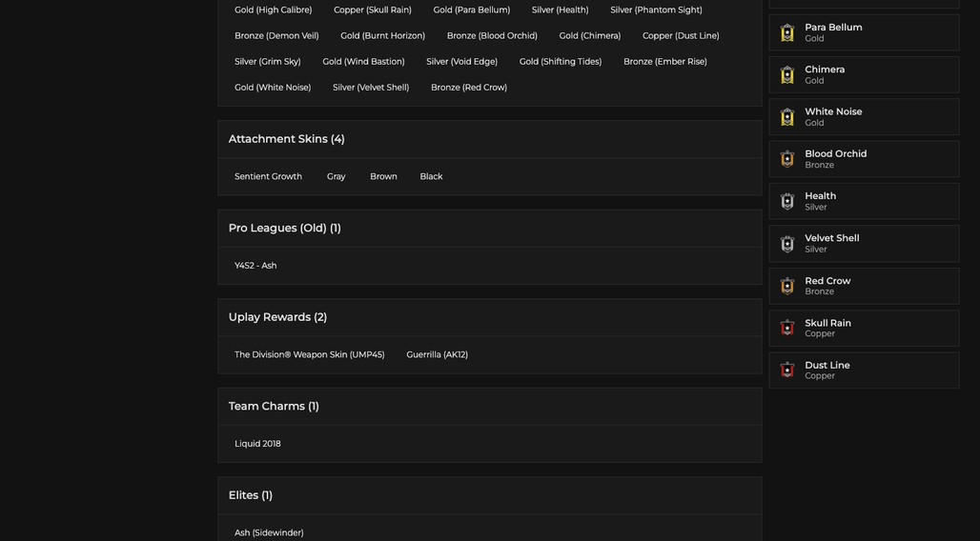Image resolution: width=980 pixels, height=541 pixels.
Task: Click the Red Crow Bronze badge icon
Action: pos(786,286)
